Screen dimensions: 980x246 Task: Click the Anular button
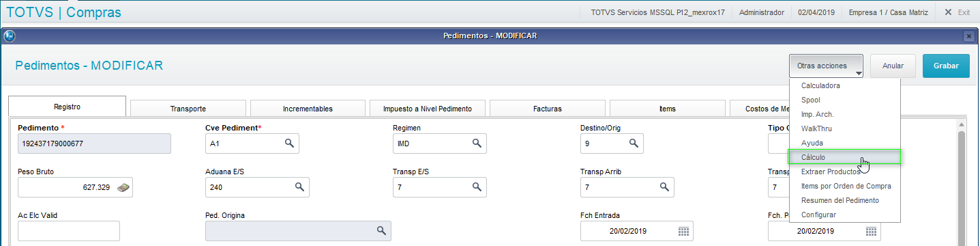(x=893, y=66)
